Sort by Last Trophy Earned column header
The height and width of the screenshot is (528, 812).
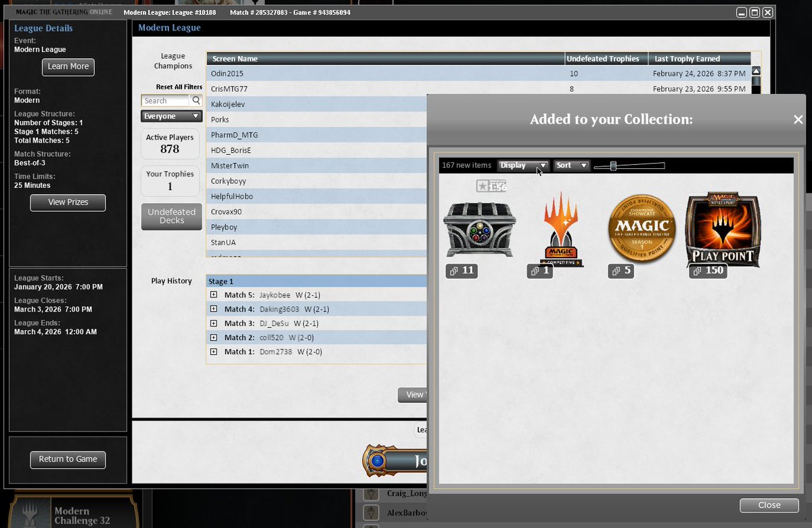699,59
